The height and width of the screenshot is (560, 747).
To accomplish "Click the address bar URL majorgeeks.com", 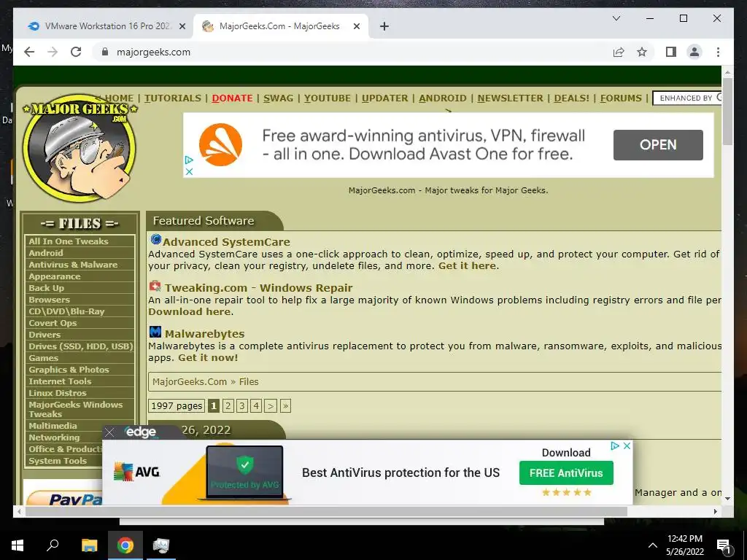I will (x=153, y=52).
